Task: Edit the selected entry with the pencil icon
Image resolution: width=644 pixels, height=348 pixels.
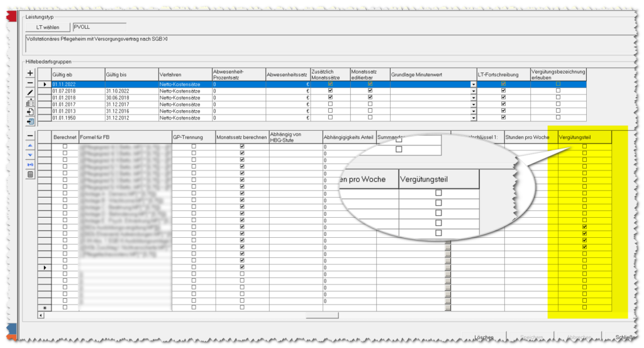Action: click(x=30, y=93)
